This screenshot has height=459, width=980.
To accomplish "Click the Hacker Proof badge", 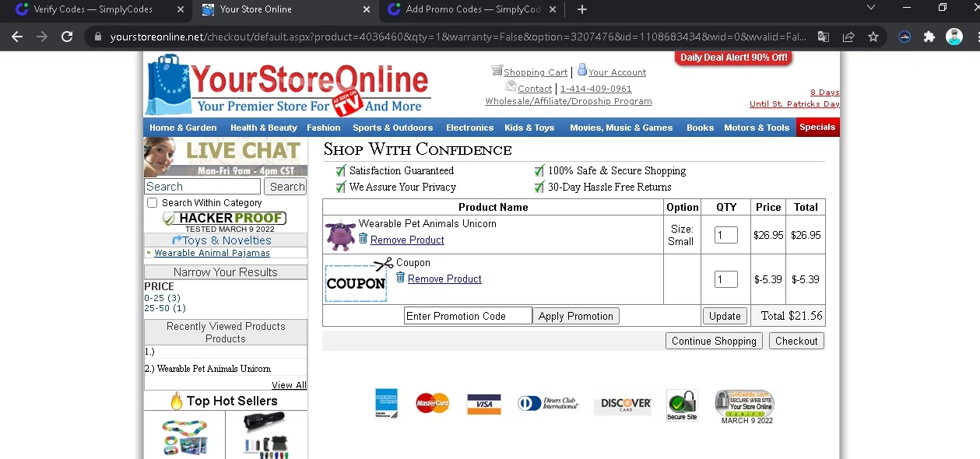I will (x=224, y=219).
